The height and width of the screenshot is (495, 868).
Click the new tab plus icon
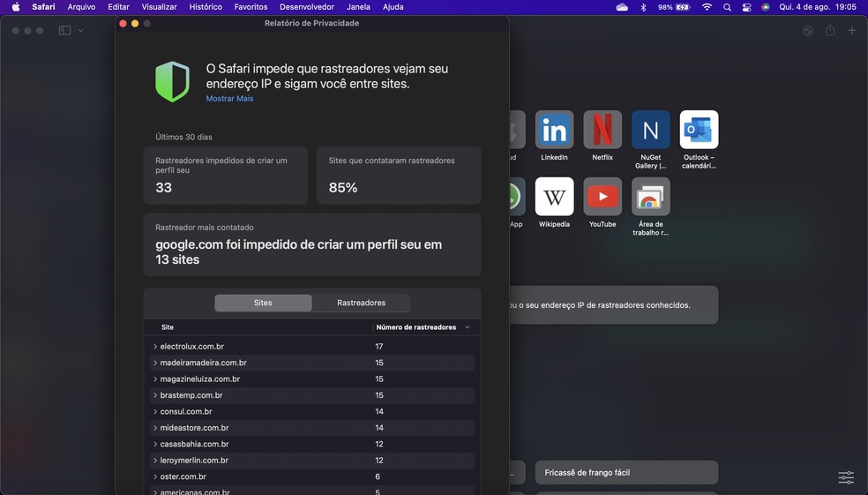click(852, 31)
